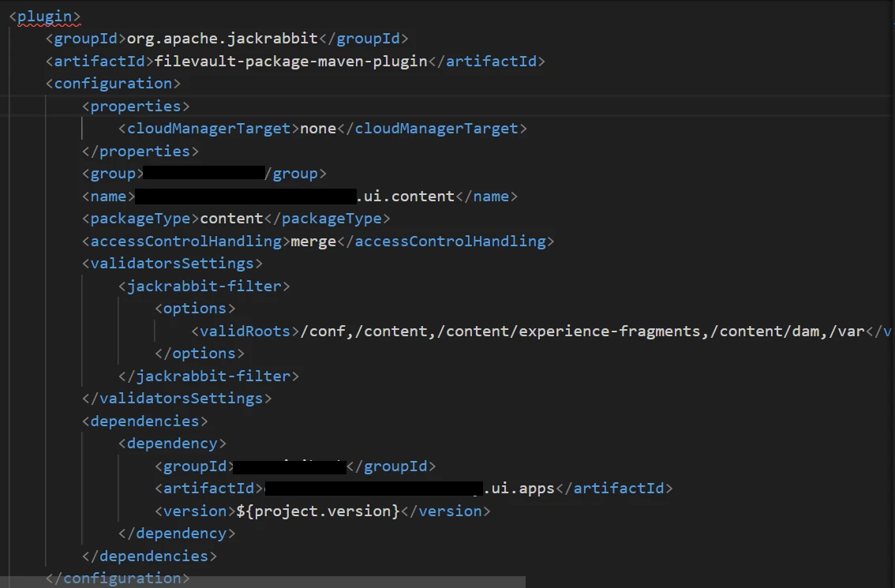895x588 pixels.
Task: Click the opening dependency tag
Action: [x=172, y=444]
